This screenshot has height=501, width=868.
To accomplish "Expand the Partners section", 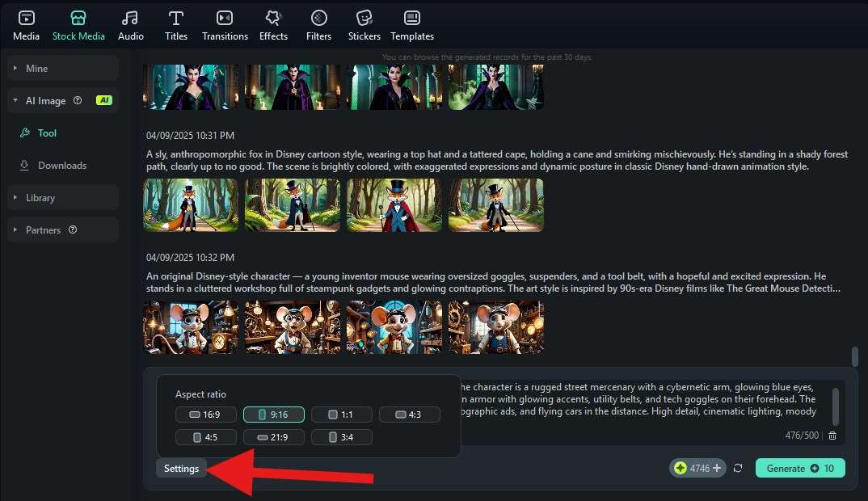I will 63,229.
